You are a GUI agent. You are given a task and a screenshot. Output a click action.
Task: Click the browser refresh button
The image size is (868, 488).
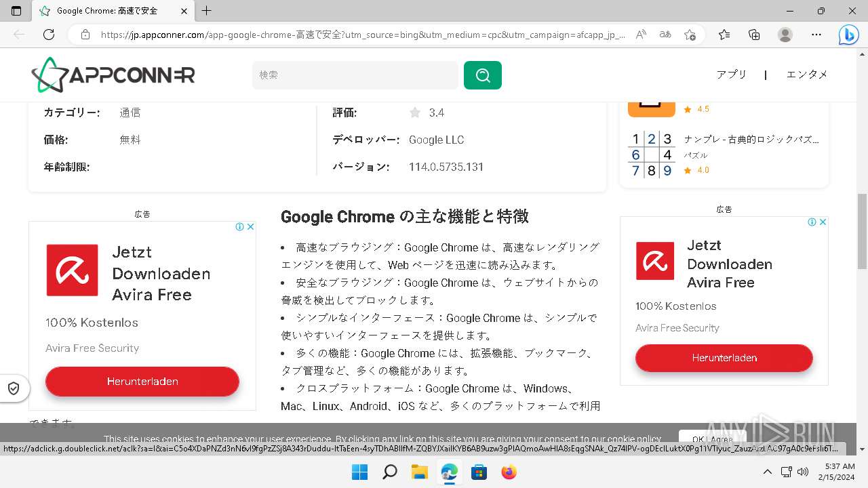tap(49, 35)
